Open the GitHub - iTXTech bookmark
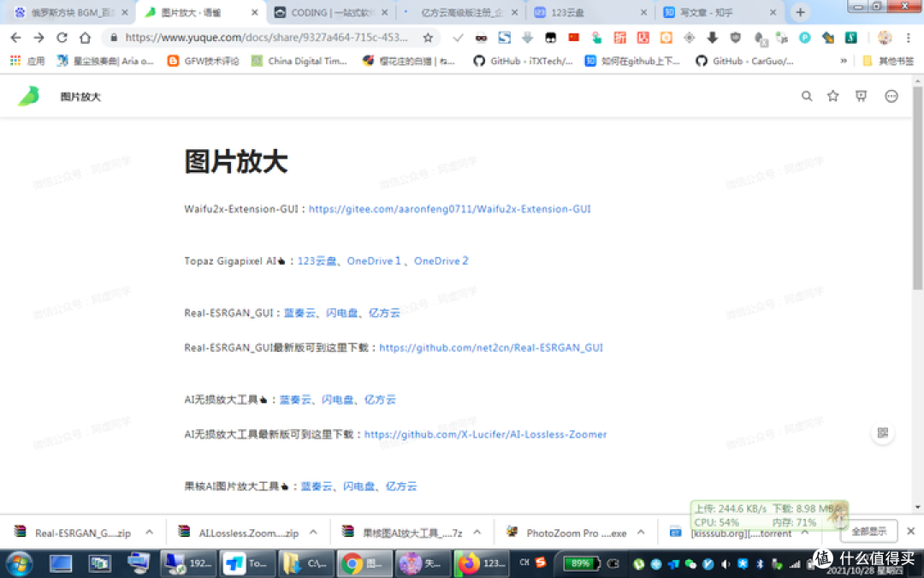This screenshot has height=578, width=924. coord(523,60)
